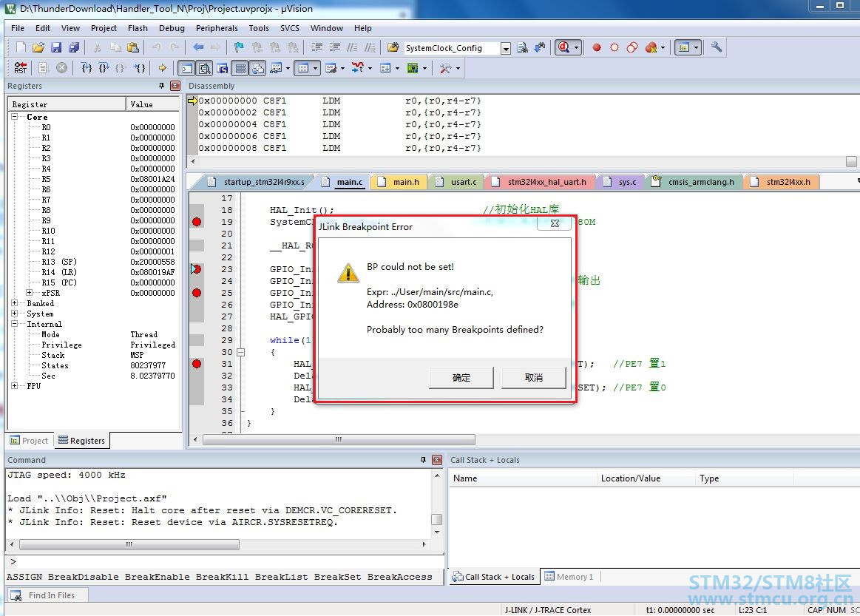The height and width of the screenshot is (616, 860).
Task: Click the Enable/Disable Breakpoint hollow circle icon
Action: (614, 48)
